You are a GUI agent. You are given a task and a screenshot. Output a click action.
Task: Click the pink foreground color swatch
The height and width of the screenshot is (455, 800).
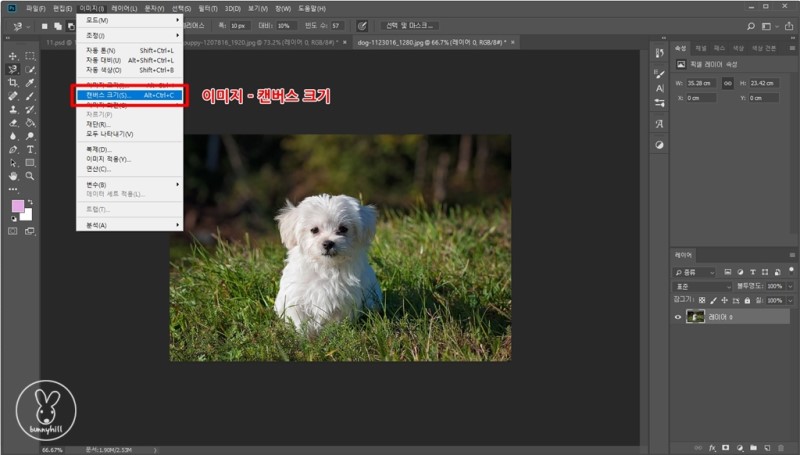17,206
